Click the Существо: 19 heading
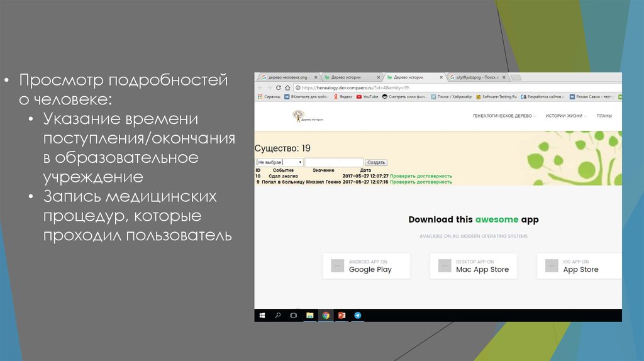The image size is (644, 361). [x=282, y=148]
